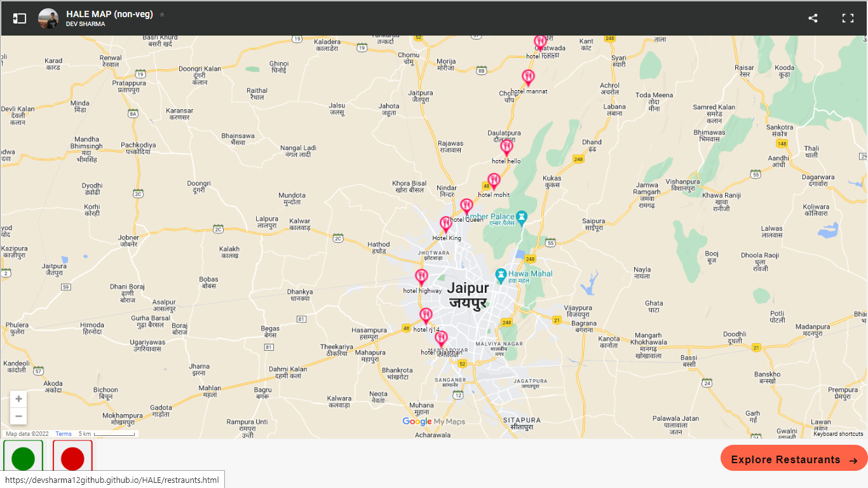Select the Hotel King restaurant pin
This screenshot has height=488, width=868.
(x=446, y=224)
